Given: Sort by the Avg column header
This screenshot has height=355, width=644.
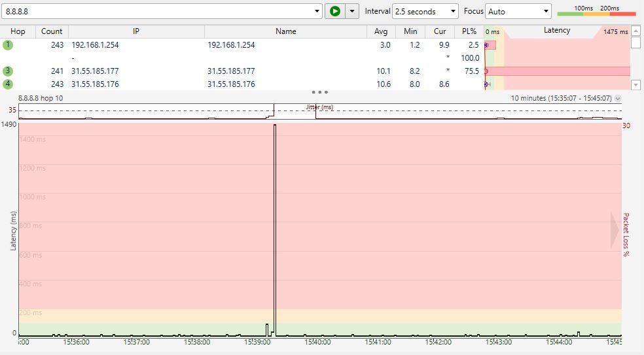Looking at the screenshot, I should [x=381, y=31].
